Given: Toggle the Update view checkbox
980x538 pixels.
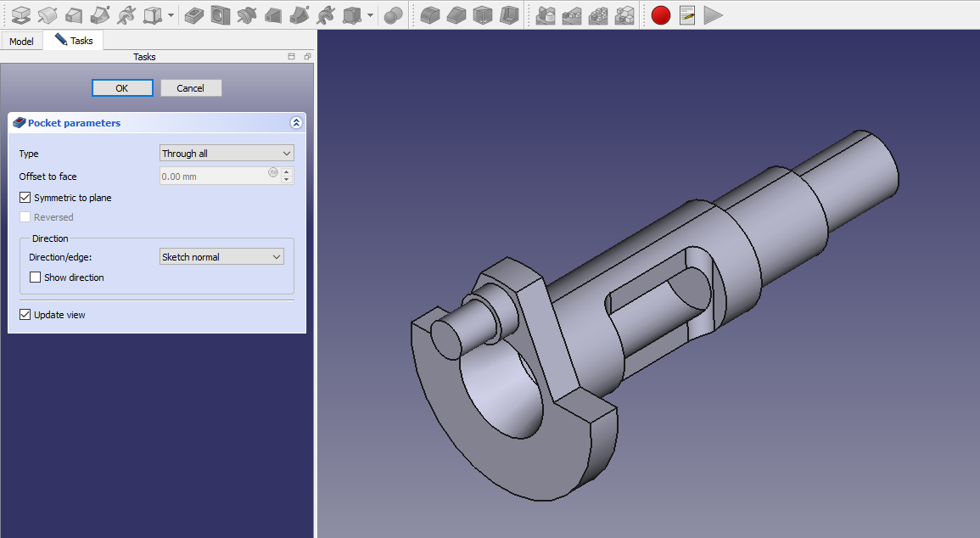Looking at the screenshot, I should [x=25, y=315].
